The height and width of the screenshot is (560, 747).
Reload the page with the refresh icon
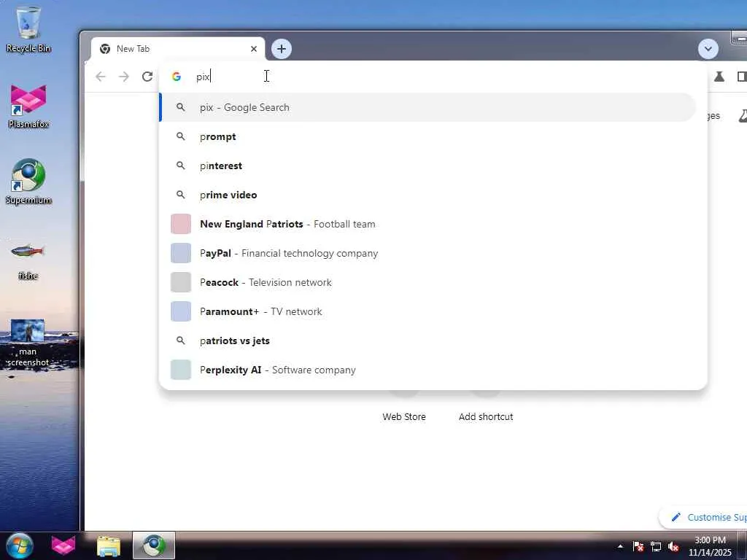coord(147,77)
